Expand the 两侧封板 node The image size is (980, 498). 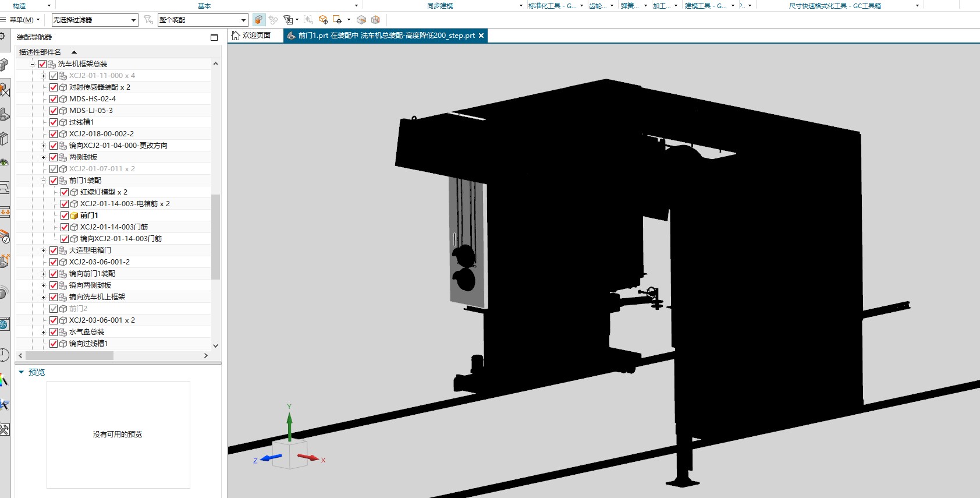tap(43, 157)
